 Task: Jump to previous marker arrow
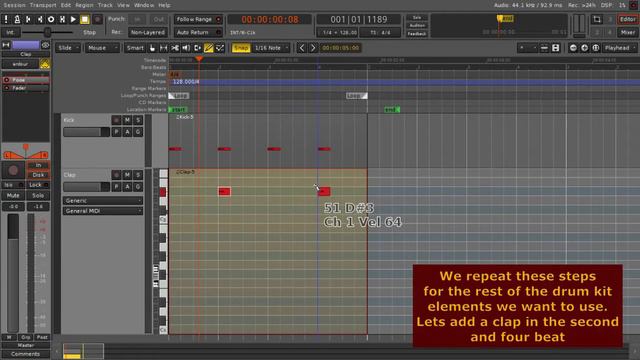click(302, 48)
